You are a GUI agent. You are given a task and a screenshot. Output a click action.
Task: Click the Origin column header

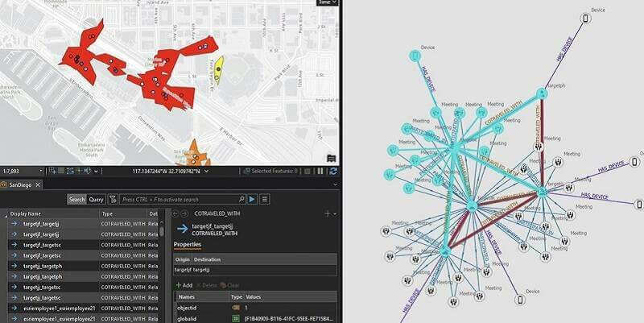pyautogui.click(x=183, y=259)
